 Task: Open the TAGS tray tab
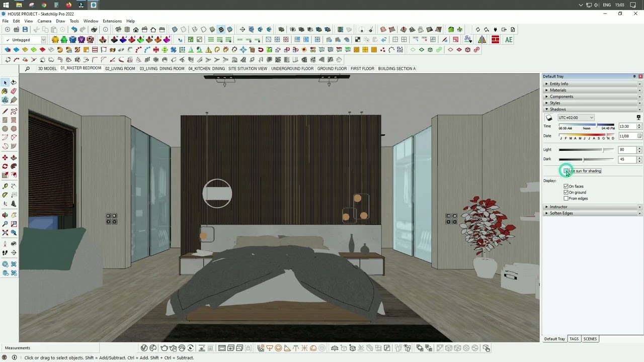(574, 339)
